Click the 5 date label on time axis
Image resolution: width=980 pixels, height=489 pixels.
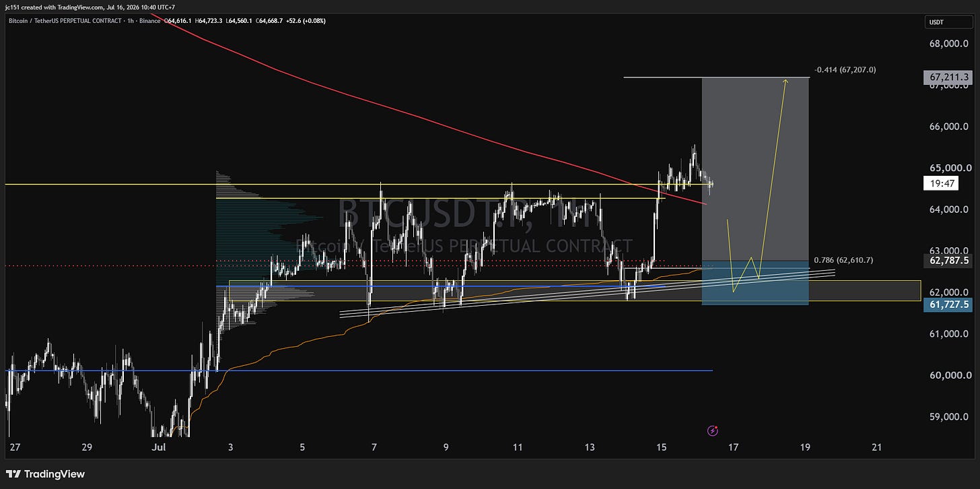coord(303,447)
